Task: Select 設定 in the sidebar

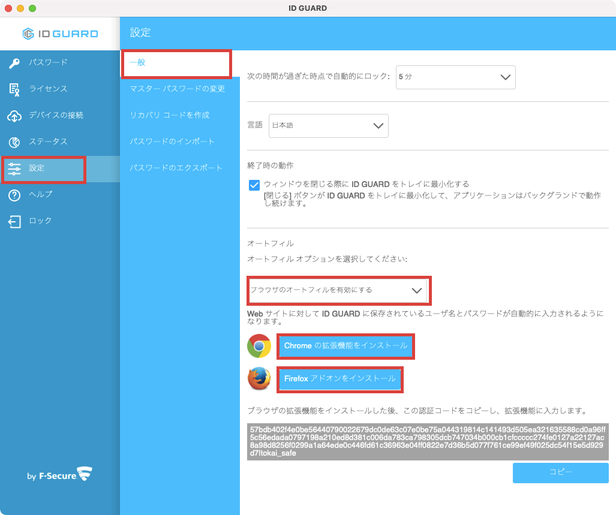Action: click(x=60, y=169)
